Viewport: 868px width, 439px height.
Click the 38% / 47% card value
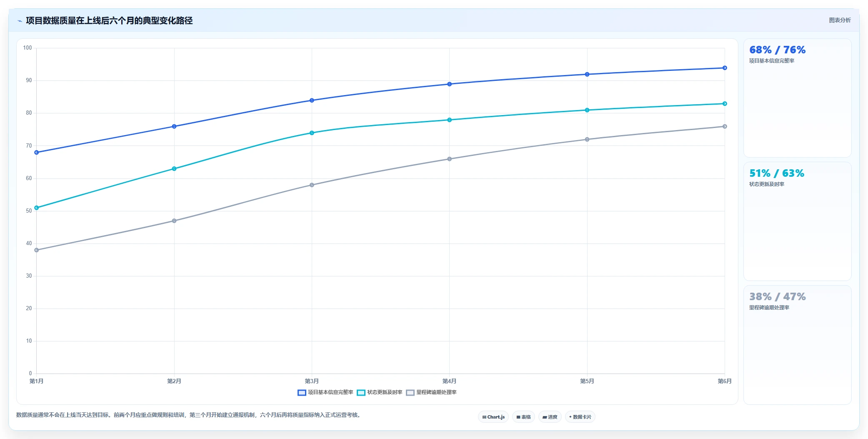click(777, 297)
